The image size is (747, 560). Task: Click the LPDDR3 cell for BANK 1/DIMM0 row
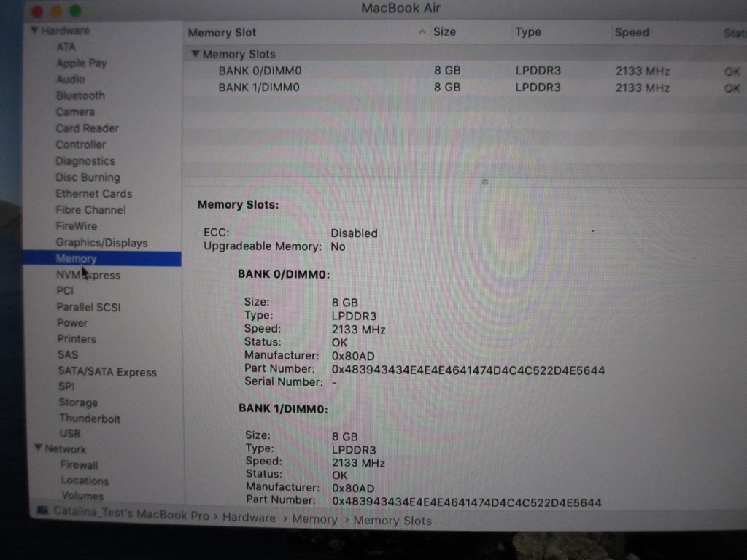[x=538, y=87]
